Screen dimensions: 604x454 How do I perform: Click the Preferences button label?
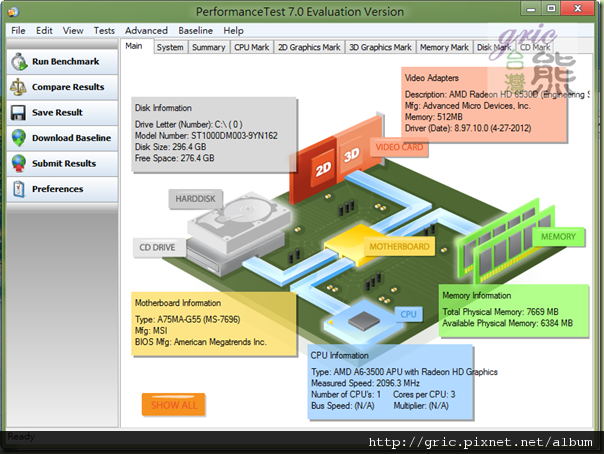pyautogui.click(x=57, y=189)
